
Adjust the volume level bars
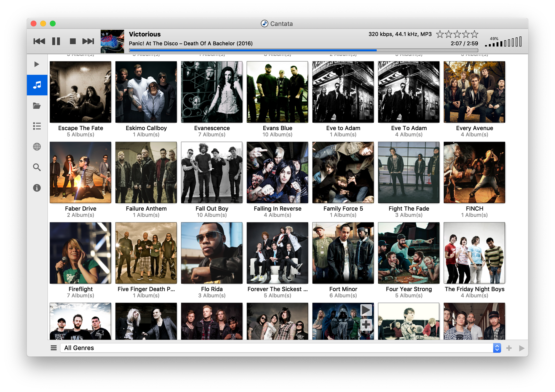tap(504, 42)
